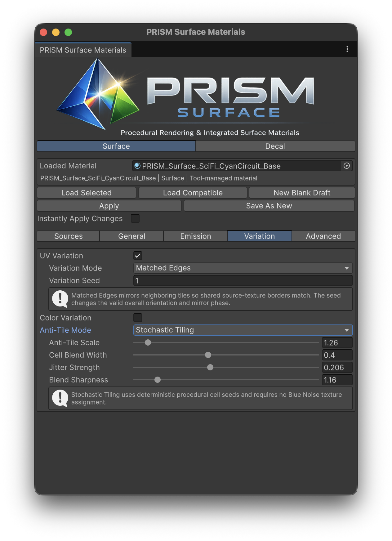
Task: Open the Anti-Tile Mode dropdown
Action: click(x=243, y=330)
